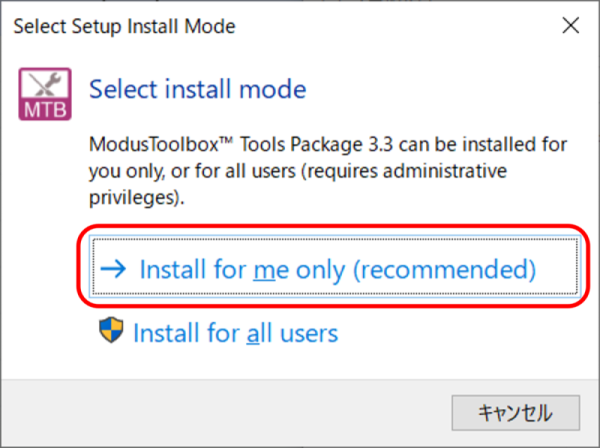This screenshot has width=600, height=448.
Task: Click the word recommended in the first option
Action: [x=444, y=269]
